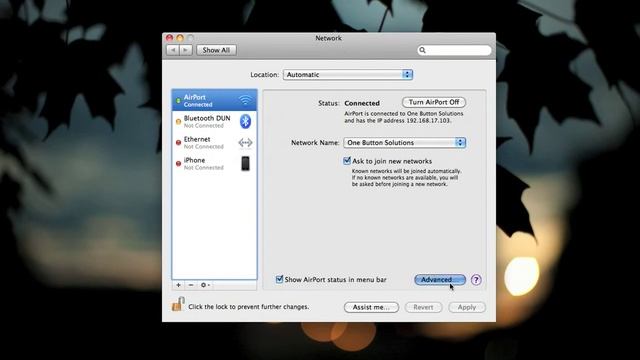Screen dimensions: 640x360
Task: Click the magnifier icon in search field
Action: [422, 50]
